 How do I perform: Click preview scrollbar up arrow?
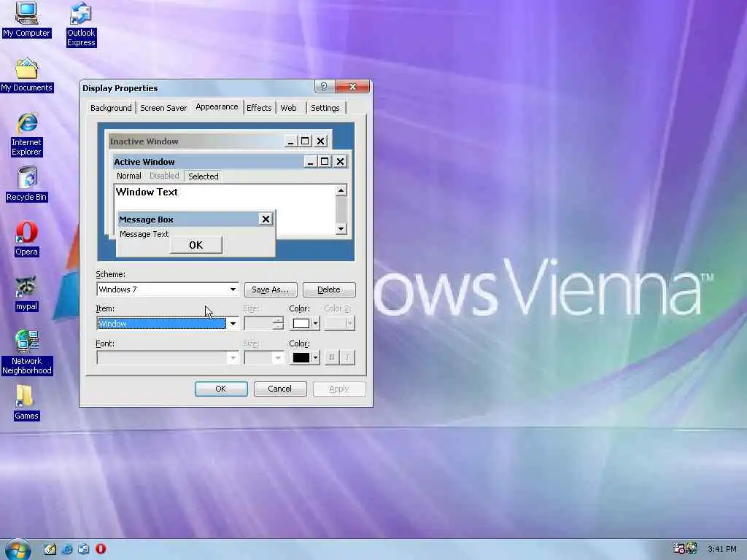click(x=341, y=190)
